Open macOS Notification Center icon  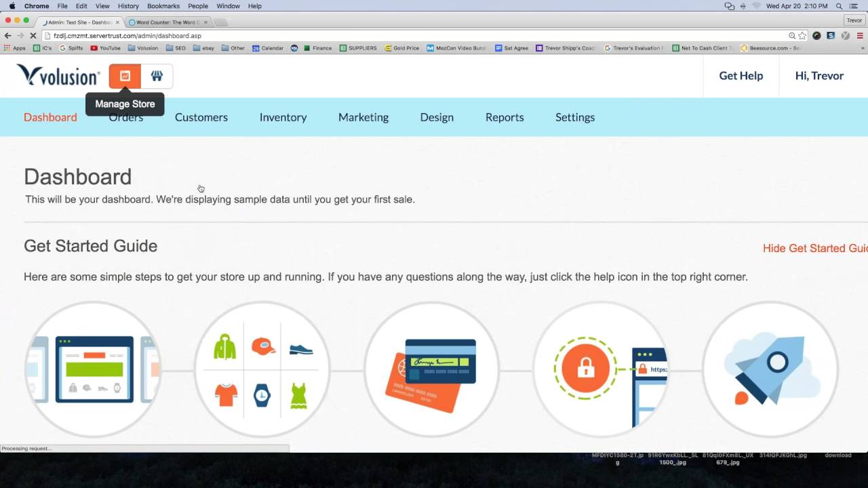tap(854, 6)
